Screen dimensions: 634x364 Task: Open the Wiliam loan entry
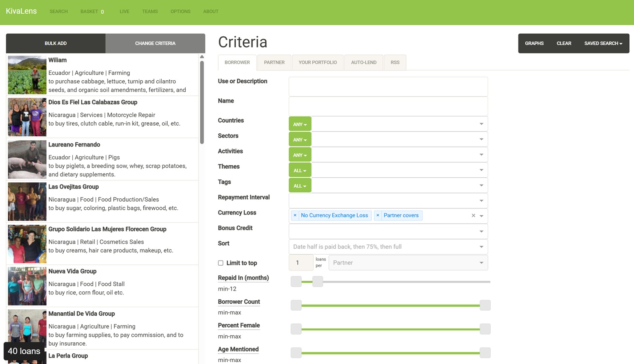pos(103,75)
